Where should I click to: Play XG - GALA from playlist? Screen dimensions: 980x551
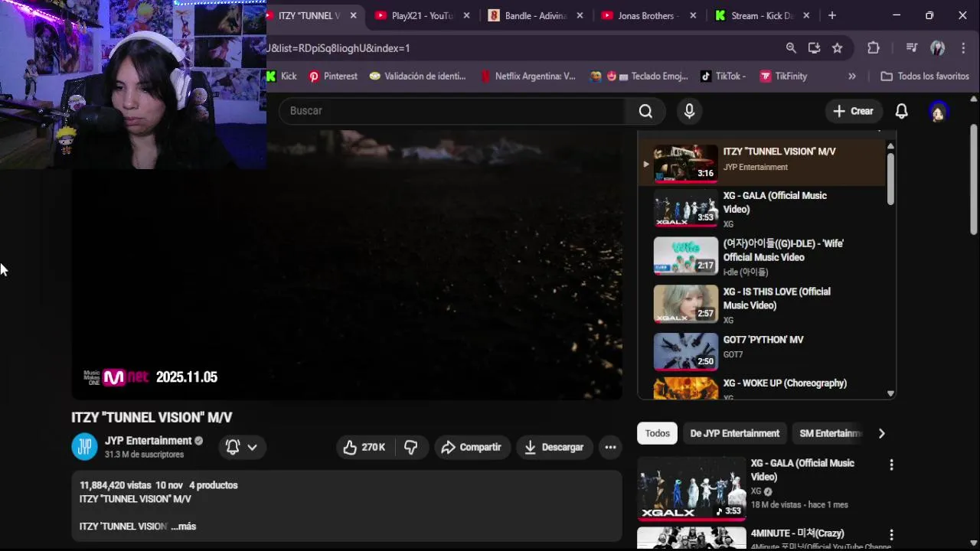pyautogui.click(x=762, y=210)
